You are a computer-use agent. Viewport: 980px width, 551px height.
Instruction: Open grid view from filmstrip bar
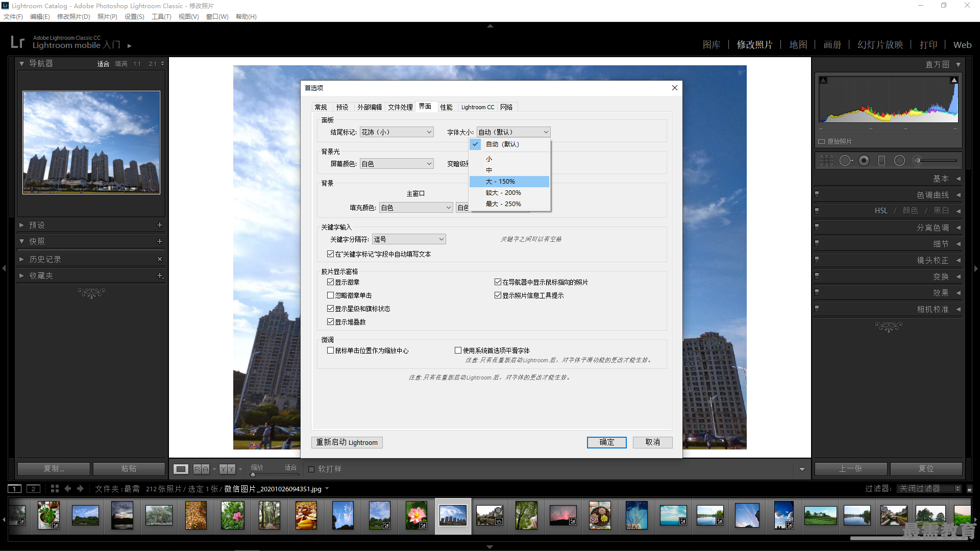tap(55, 489)
